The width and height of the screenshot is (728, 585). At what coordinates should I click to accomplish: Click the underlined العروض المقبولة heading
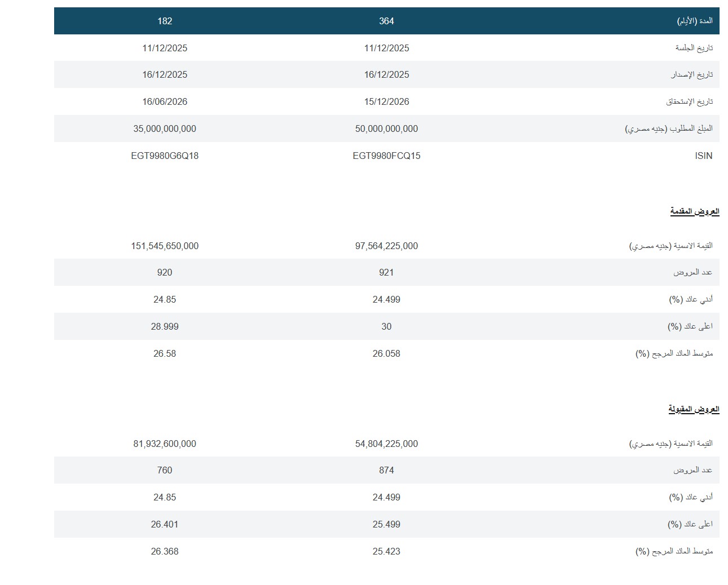694,409
